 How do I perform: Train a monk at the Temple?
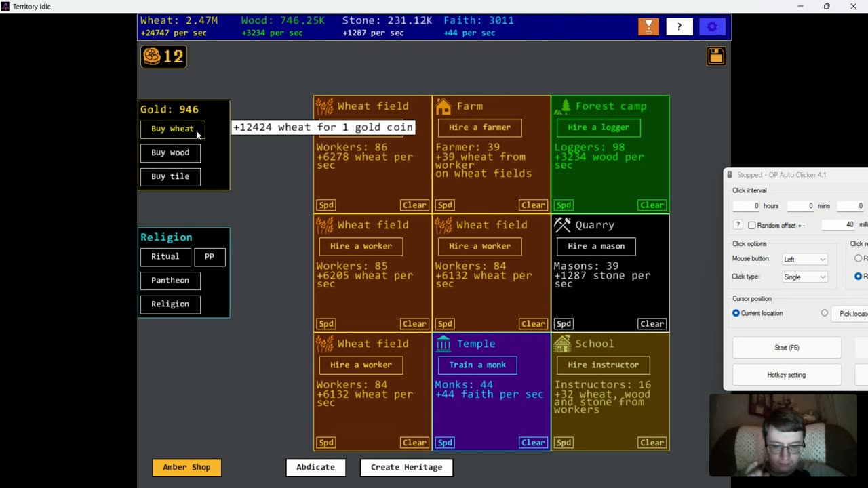click(477, 365)
